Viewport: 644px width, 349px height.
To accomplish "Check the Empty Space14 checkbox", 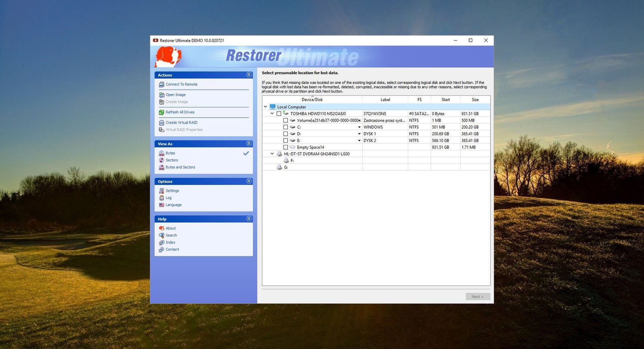I will 285,148.
